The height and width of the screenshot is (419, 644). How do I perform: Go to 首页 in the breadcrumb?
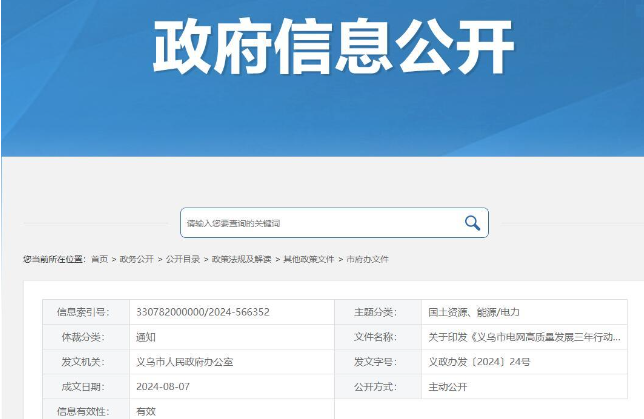[x=99, y=259]
